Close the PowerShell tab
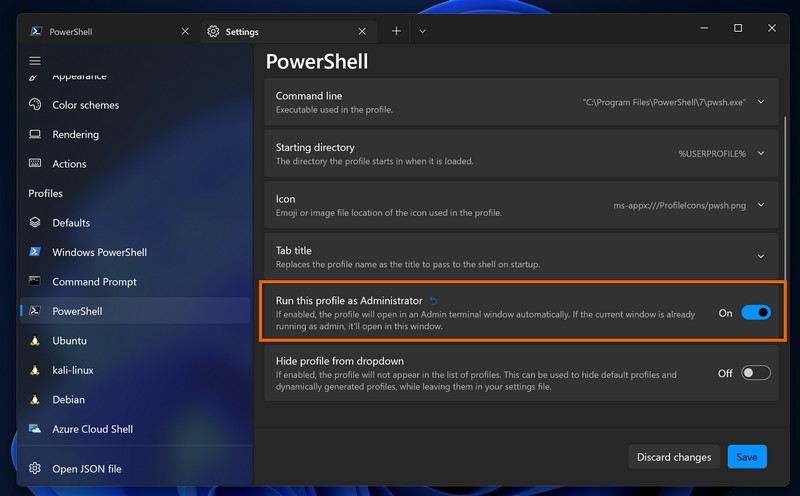The height and width of the screenshot is (496, 800). point(185,32)
